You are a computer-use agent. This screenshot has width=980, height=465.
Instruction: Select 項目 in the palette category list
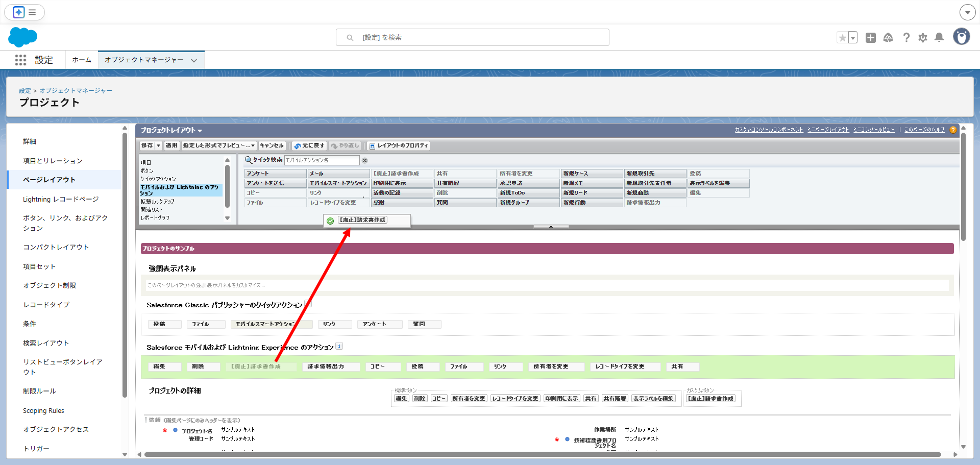[146, 162]
